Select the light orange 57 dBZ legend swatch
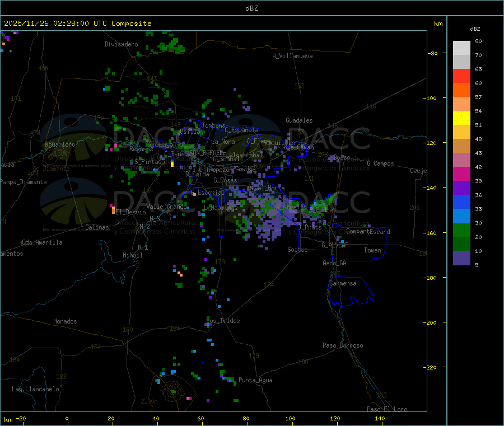Viewport: 504px width, 426px height. pyautogui.click(x=461, y=104)
